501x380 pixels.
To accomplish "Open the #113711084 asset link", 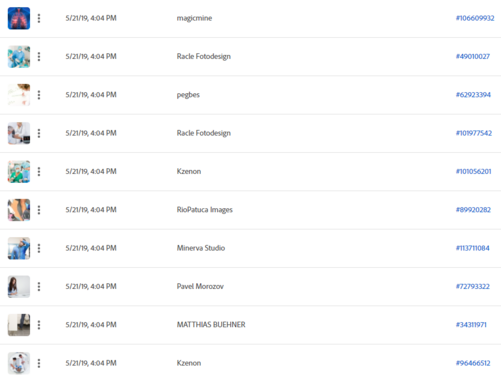I will click(x=473, y=248).
